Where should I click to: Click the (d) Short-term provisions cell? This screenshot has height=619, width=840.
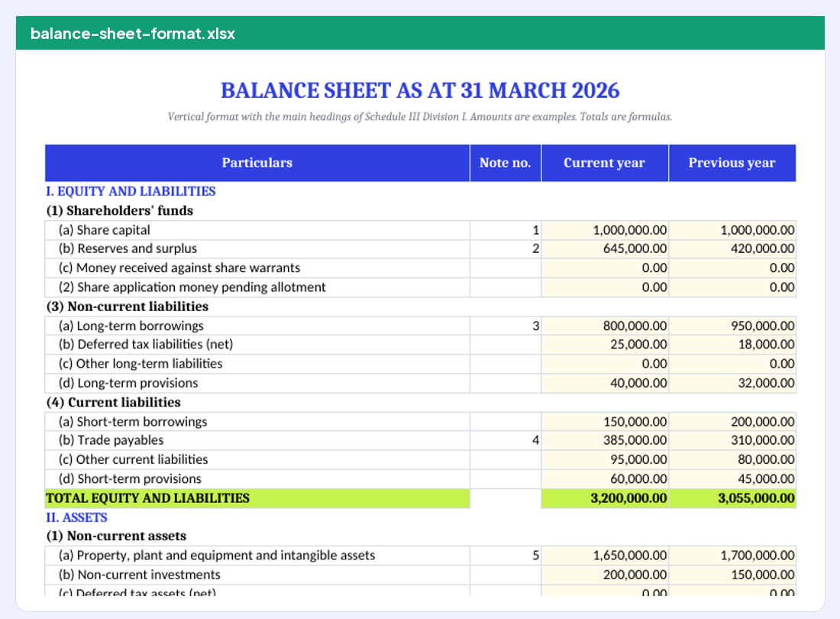(257, 479)
